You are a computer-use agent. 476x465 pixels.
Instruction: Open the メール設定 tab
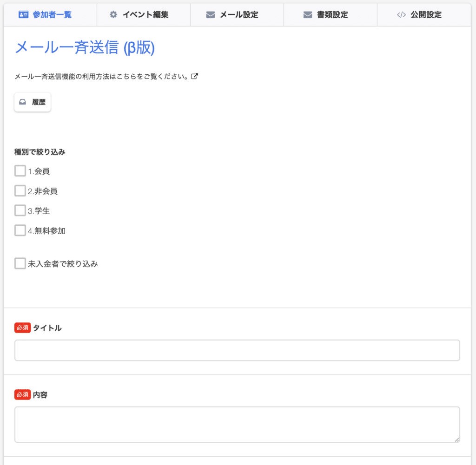coord(237,14)
